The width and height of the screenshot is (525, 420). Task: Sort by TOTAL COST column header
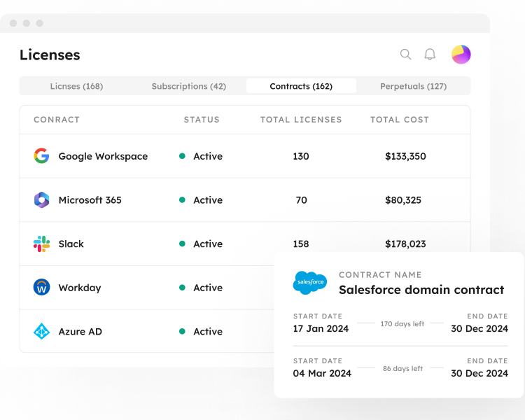(x=400, y=120)
